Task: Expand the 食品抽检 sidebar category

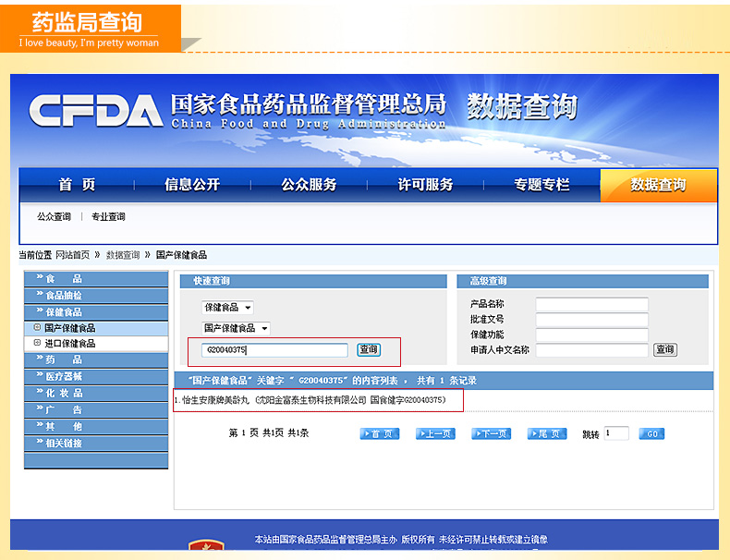Action: [x=96, y=296]
